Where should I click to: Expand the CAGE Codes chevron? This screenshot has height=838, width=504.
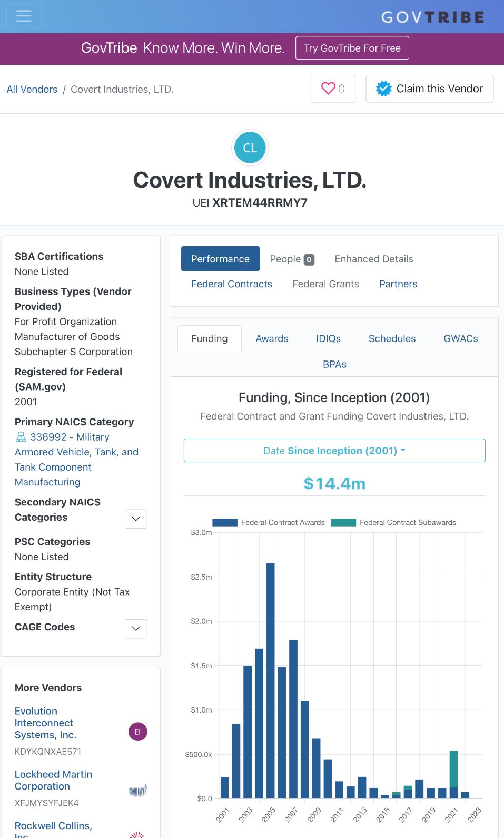(x=136, y=628)
